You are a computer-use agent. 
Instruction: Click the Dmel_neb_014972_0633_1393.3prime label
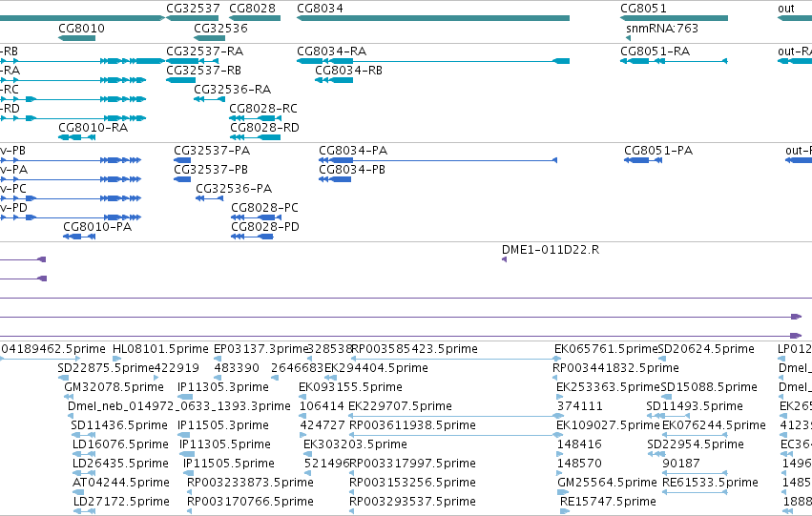point(179,407)
